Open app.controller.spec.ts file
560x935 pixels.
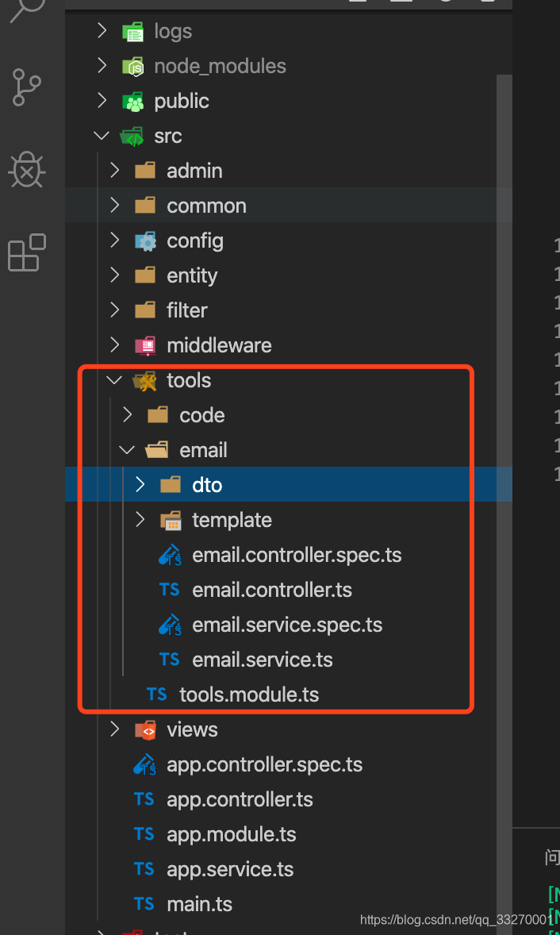click(x=264, y=764)
